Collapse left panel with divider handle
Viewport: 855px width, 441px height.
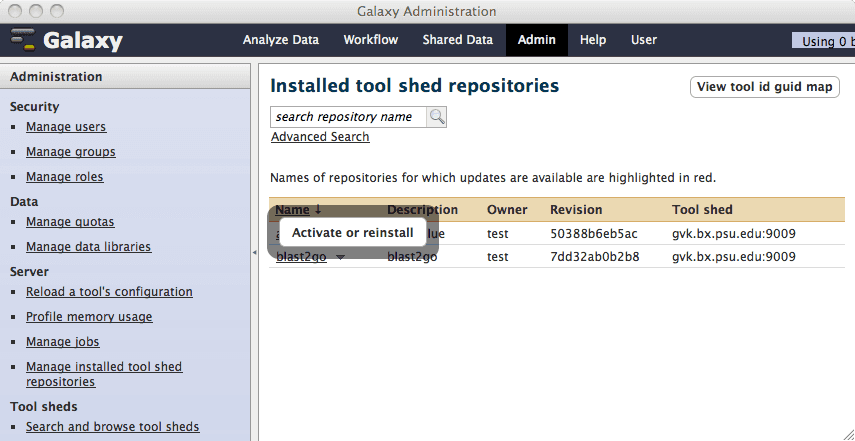click(254, 254)
